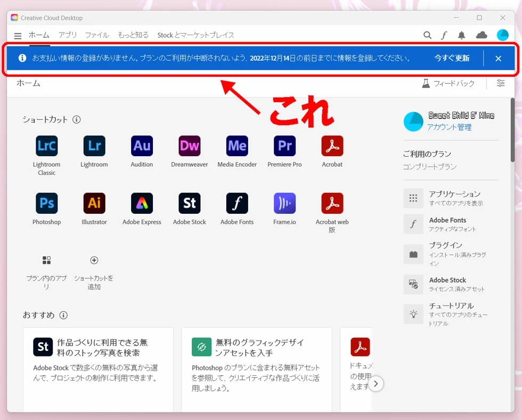Launch Media Encoder app icon
Screen dimensions: 522x420
(237, 146)
